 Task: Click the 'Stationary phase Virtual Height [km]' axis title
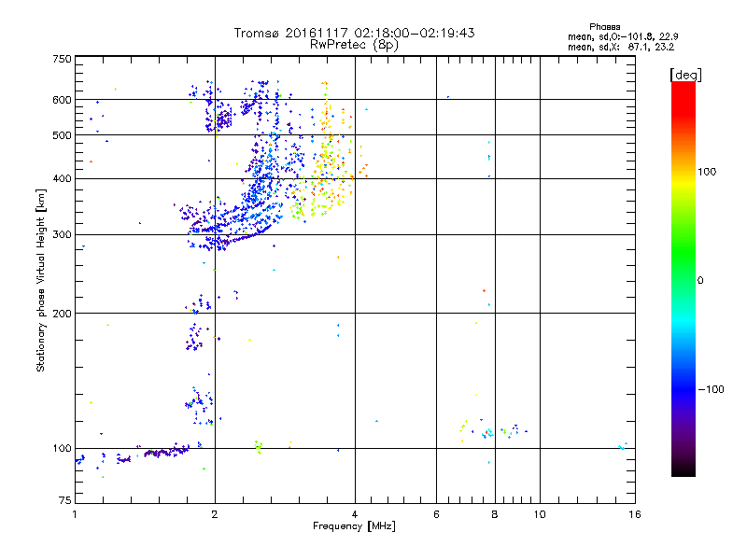(41, 280)
